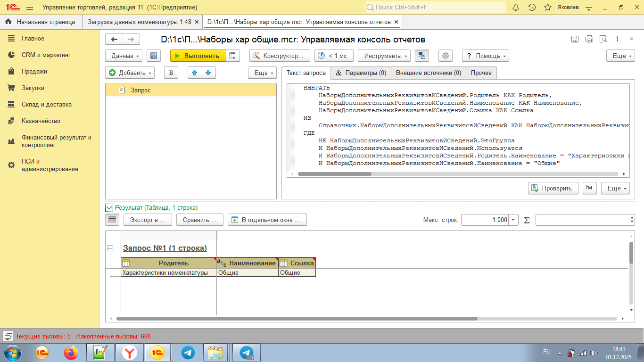Viewport: 644px width, 362px height.
Task: Click the 1C logo in the title bar
Action: (12, 8)
